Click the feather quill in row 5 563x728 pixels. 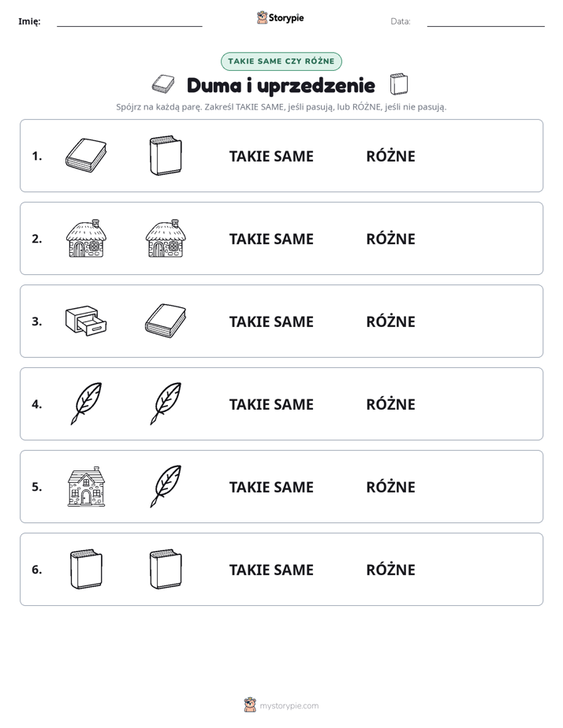coord(166,486)
